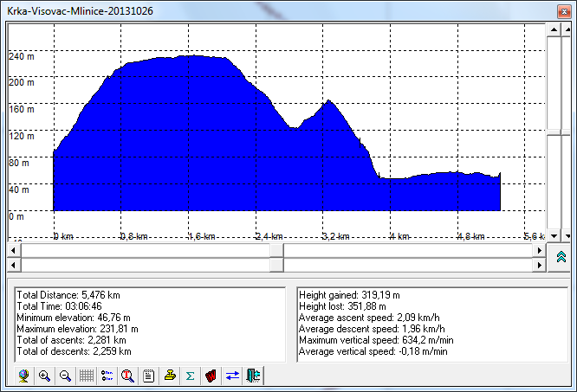Zoom in on the elevation profile

pos(45,376)
